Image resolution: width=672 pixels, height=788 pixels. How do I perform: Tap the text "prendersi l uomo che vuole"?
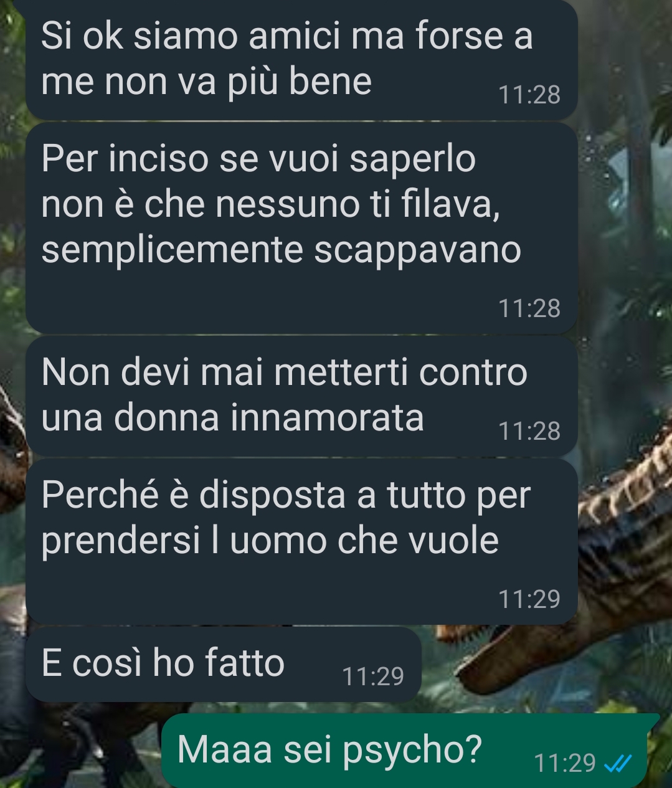click(x=270, y=541)
